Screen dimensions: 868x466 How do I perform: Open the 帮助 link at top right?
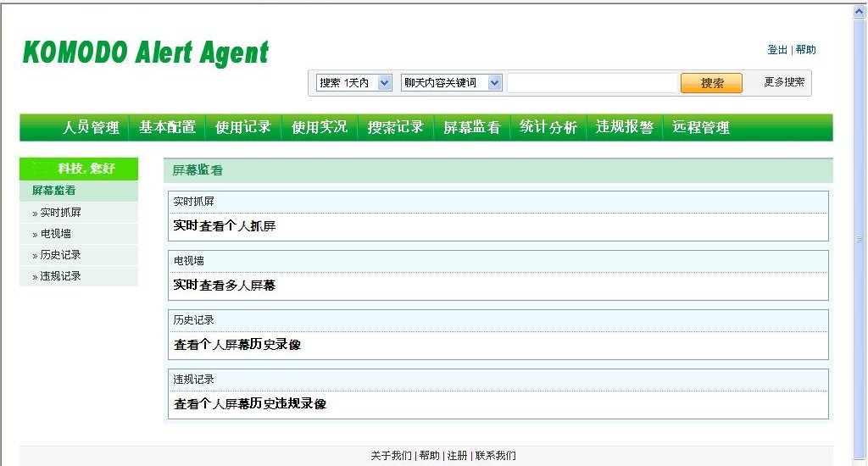805,50
